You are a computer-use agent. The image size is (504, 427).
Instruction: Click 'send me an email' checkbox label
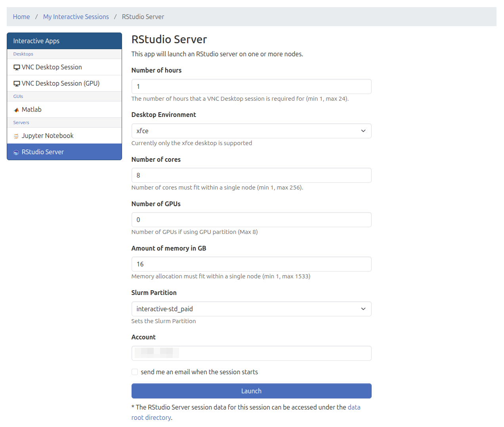[x=199, y=372]
